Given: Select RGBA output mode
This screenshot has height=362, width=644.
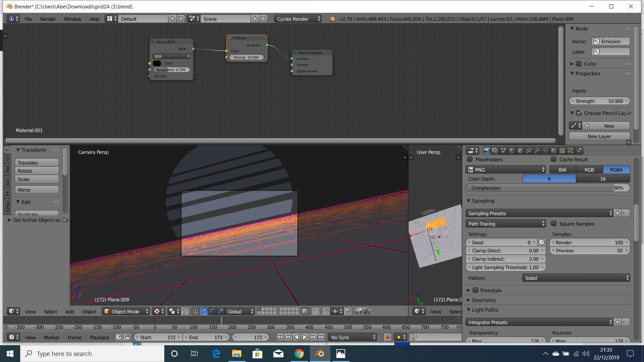Looking at the screenshot, I should [x=616, y=170].
